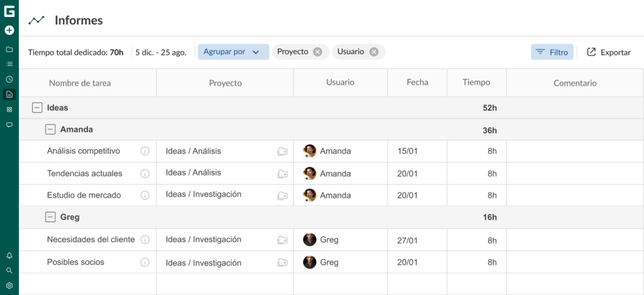Click the date 27/01
The width and height of the screenshot is (644, 295).
[408, 240]
